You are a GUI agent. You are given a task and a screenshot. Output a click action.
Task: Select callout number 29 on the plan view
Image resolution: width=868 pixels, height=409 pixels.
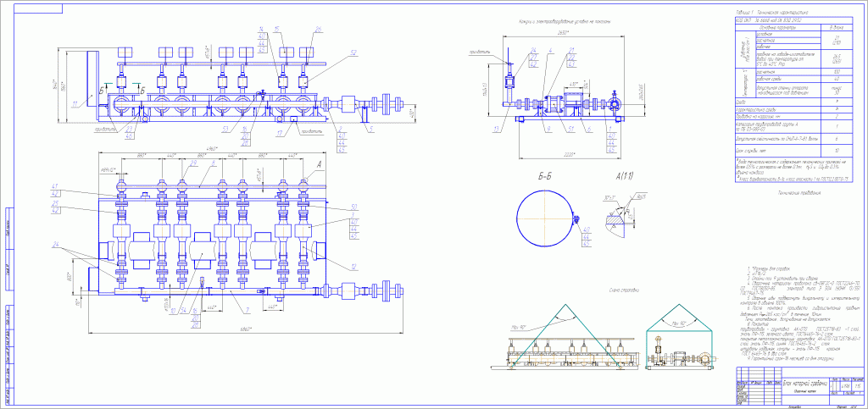pyautogui.click(x=193, y=163)
